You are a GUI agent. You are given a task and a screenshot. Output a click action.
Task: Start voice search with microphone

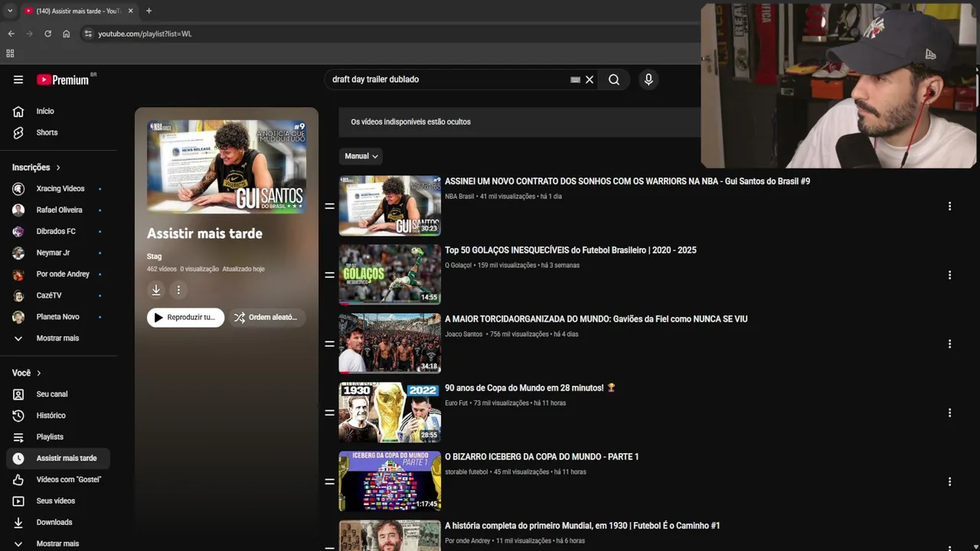click(x=648, y=80)
